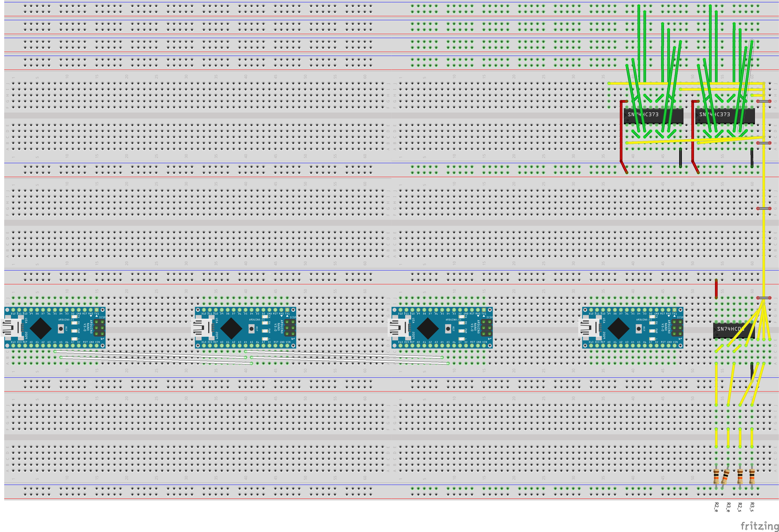Select the red power wire left of first SN74HC373

[621, 134]
